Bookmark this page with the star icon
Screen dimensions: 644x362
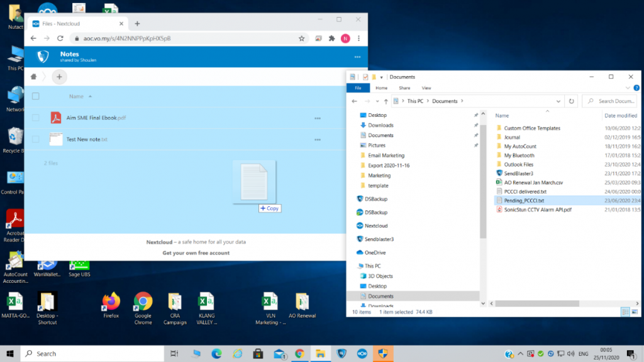301,38
